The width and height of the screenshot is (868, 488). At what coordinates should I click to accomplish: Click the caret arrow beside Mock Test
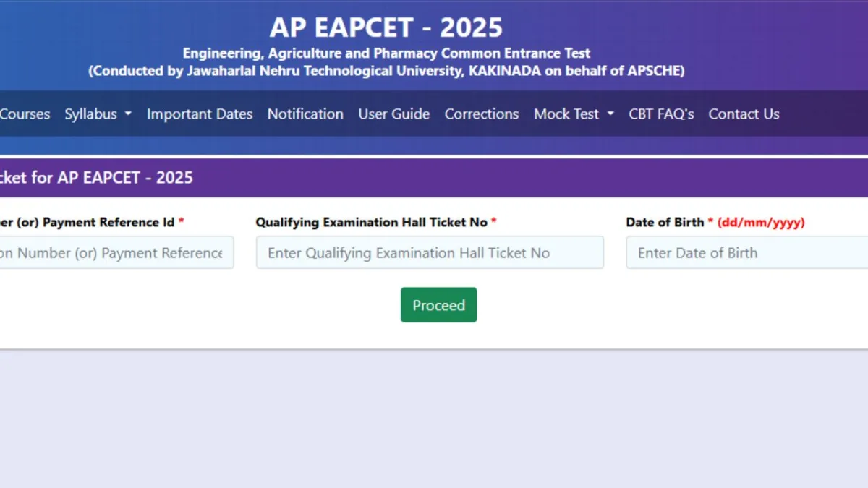610,114
